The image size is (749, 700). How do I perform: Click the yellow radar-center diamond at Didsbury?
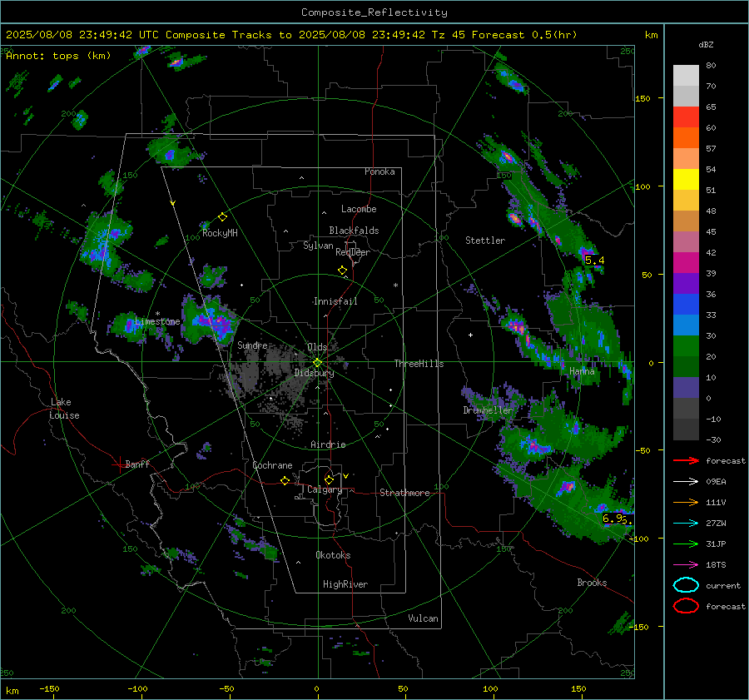point(317,362)
